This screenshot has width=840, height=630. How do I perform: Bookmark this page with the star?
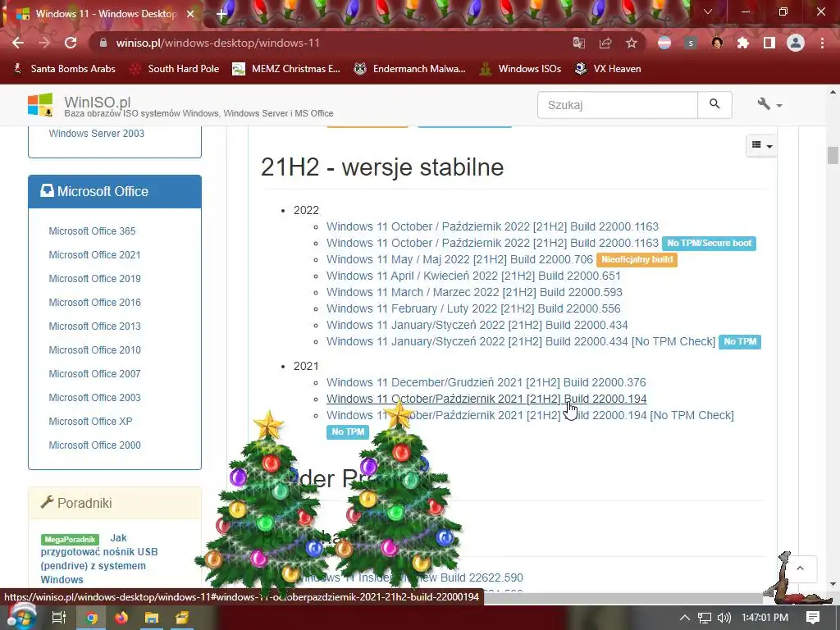click(x=632, y=43)
